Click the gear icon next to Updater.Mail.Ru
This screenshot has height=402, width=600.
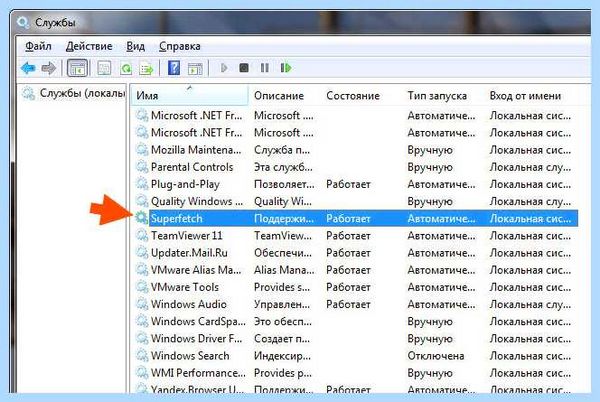coord(142,252)
